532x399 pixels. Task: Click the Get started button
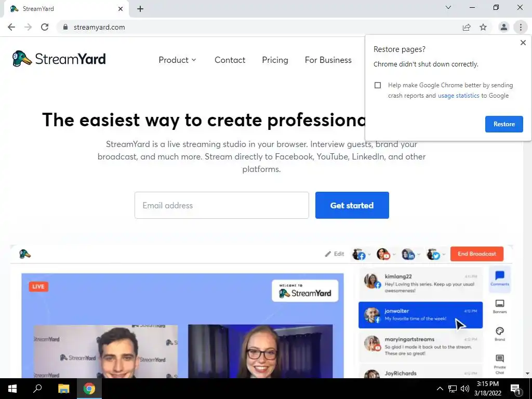352,205
